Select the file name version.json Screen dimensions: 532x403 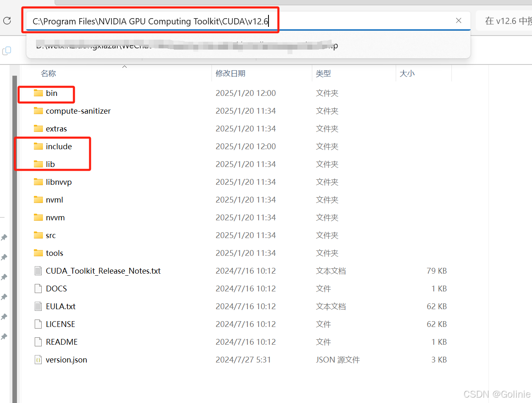(66, 360)
